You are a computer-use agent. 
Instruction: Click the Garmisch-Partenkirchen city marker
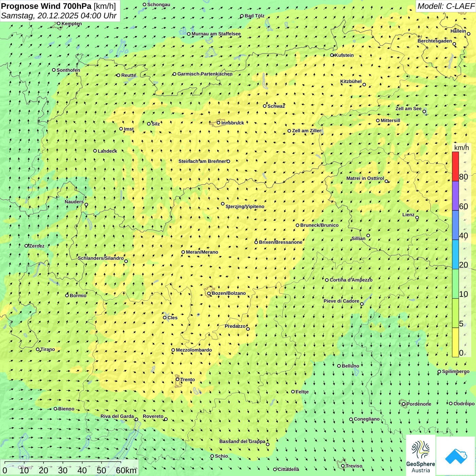[x=174, y=74]
